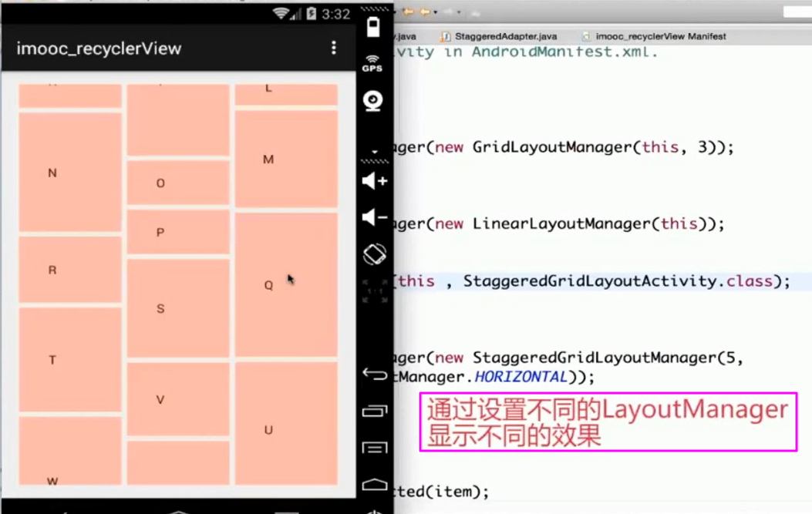Tap the emulator home button
Screen dimensions: 812x514
coord(375,485)
